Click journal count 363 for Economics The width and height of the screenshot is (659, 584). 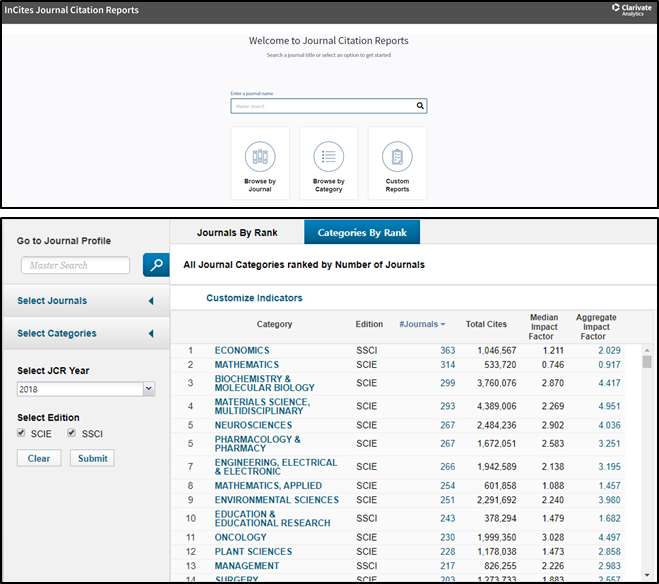pyautogui.click(x=448, y=350)
